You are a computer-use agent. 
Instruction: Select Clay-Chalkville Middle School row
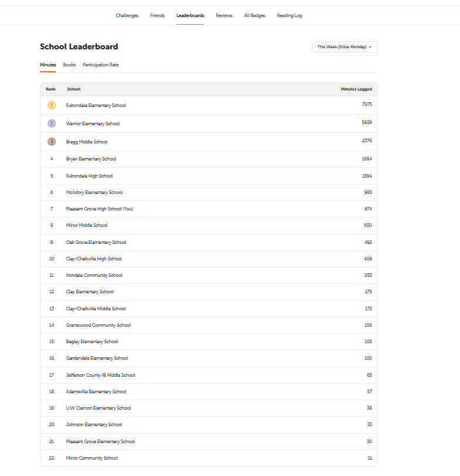click(x=209, y=309)
